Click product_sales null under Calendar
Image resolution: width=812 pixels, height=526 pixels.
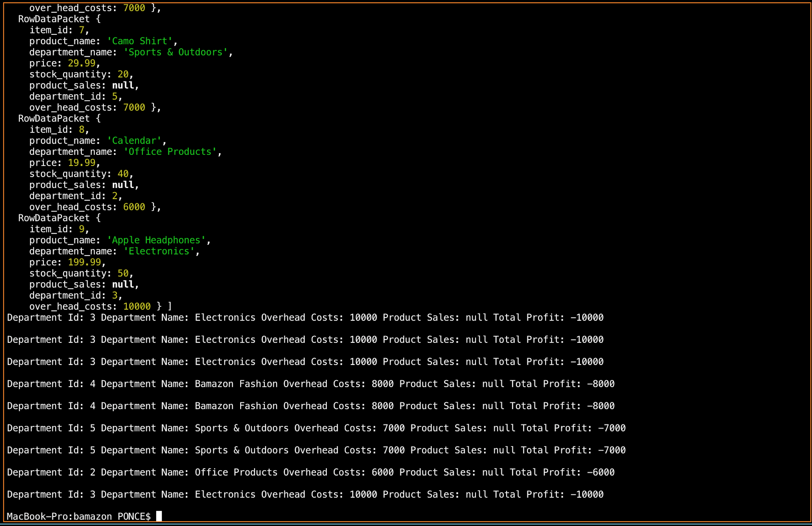tap(123, 185)
